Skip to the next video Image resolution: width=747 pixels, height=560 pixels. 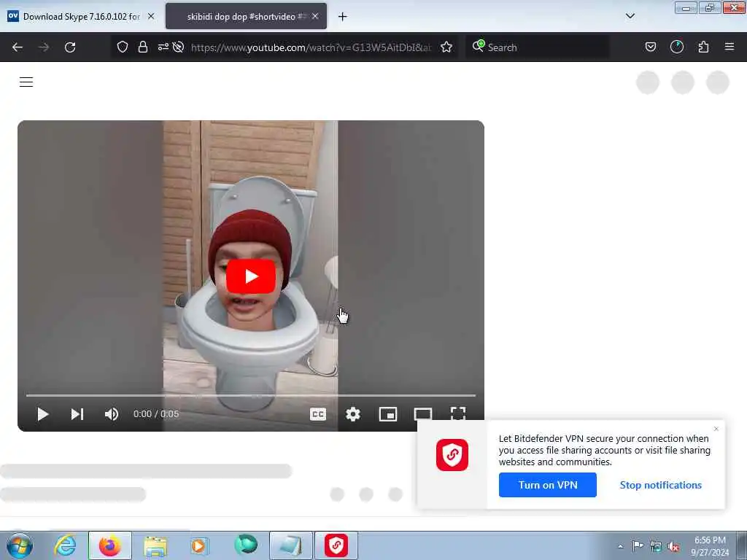(77, 414)
